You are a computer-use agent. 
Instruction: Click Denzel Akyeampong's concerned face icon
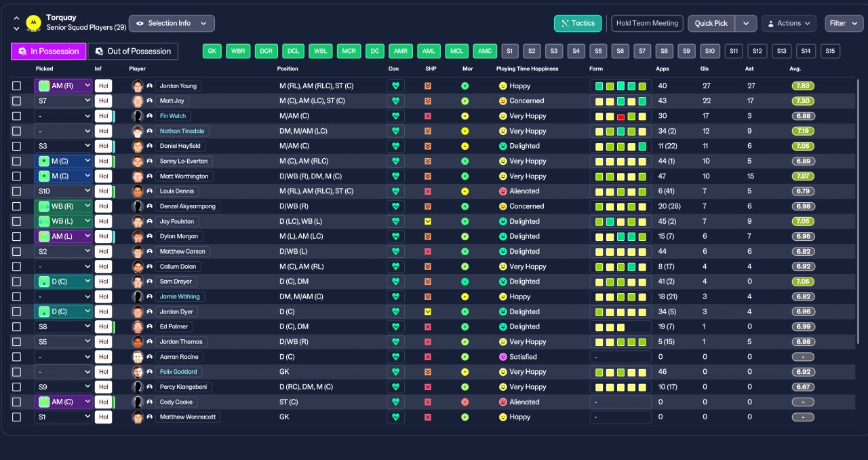pyautogui.click(x=502, y=206)
